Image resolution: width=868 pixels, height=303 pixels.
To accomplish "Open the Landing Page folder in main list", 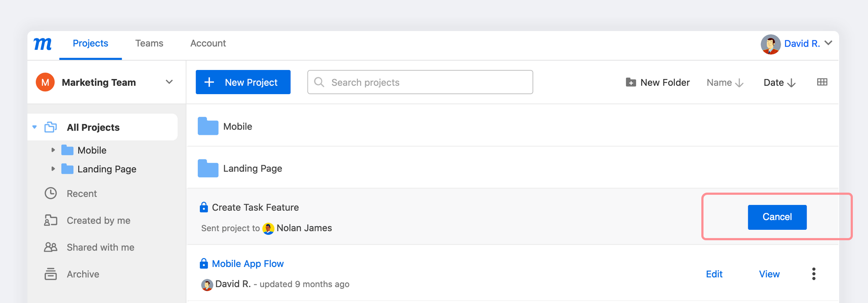I will tap(252, 168).
